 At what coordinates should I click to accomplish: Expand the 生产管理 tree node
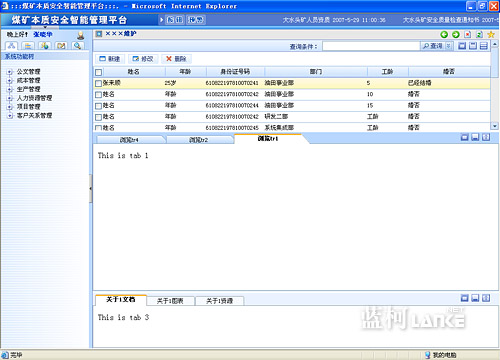coord(10,89)
